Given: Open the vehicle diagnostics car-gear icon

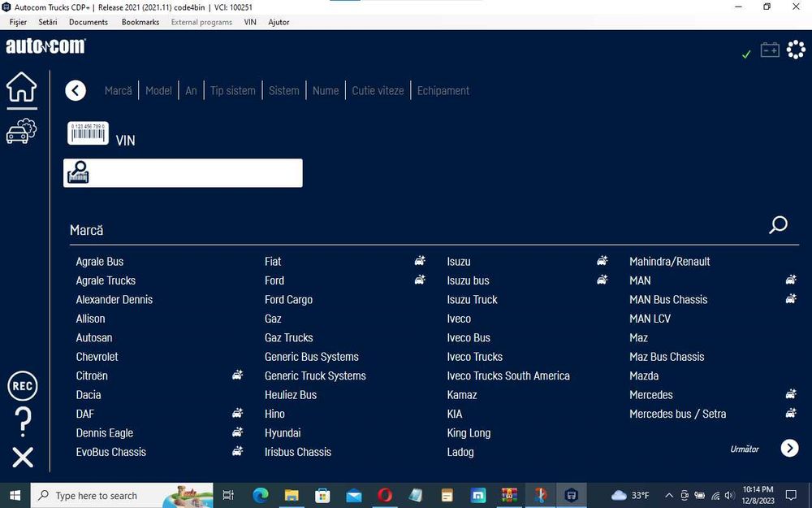Looking at the screenshot, I should coord(22,131).
